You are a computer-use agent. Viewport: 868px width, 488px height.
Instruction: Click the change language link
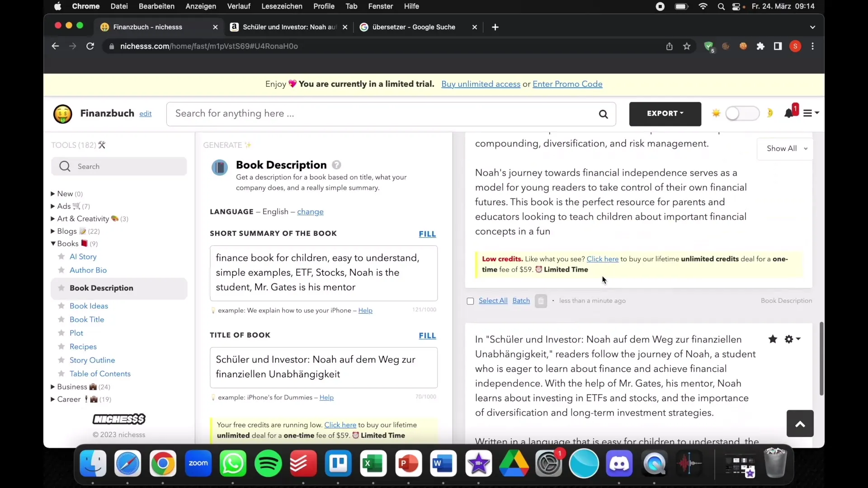310,212
